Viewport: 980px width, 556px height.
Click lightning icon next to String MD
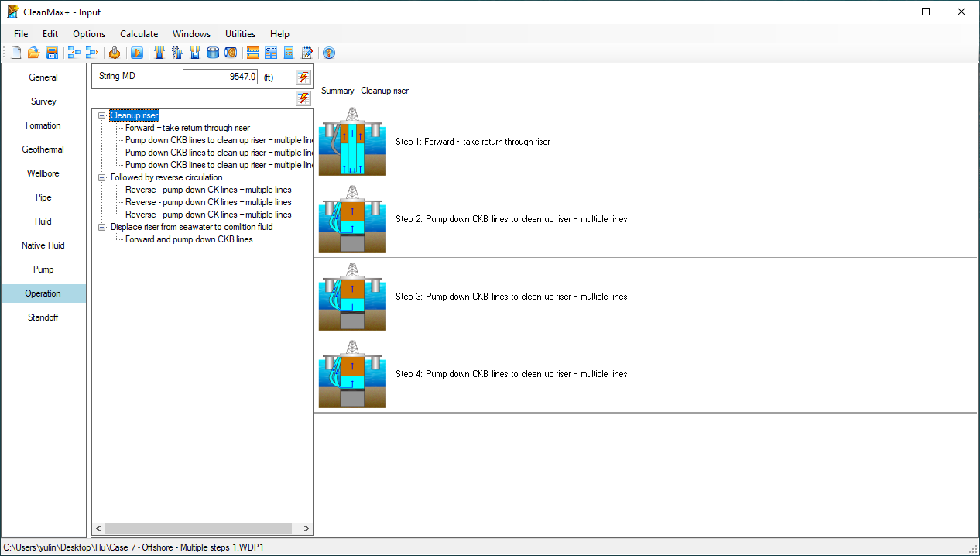303,77
